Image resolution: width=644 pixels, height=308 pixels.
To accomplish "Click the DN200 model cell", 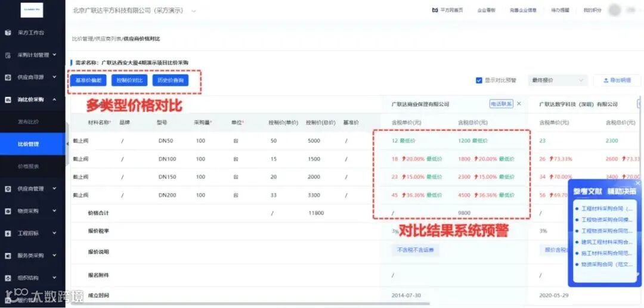I will [167, 195].
